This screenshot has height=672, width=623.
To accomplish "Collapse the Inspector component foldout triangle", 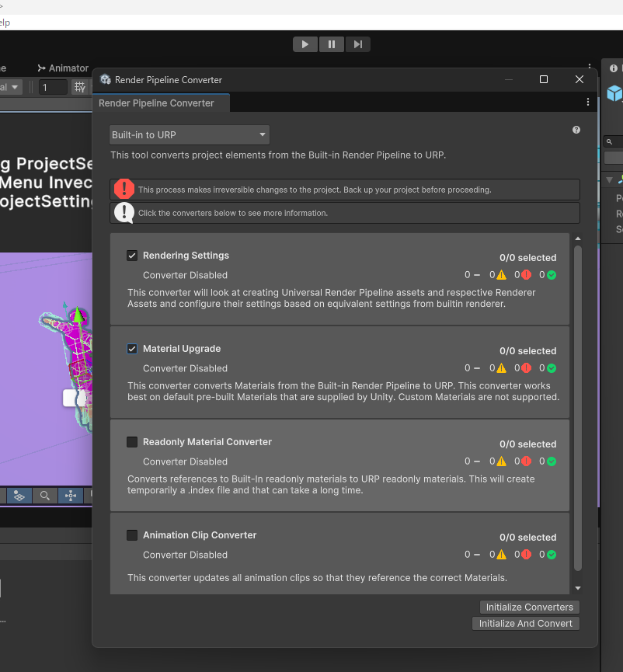I will [x=610, y=180].
